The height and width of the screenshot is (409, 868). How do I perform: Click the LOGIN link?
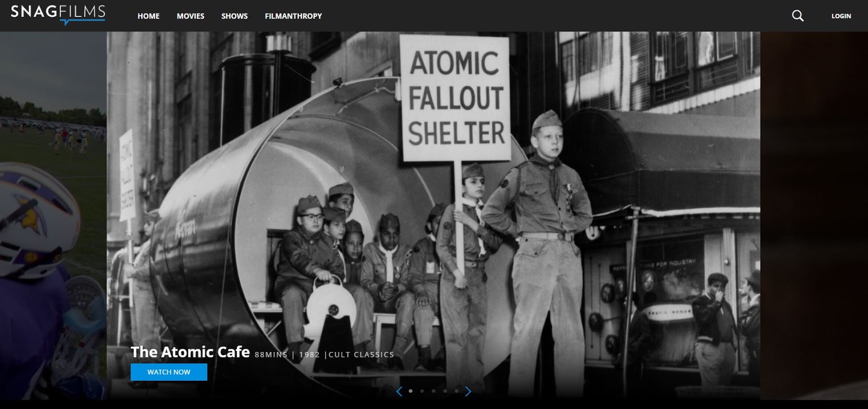pos(841,16)
